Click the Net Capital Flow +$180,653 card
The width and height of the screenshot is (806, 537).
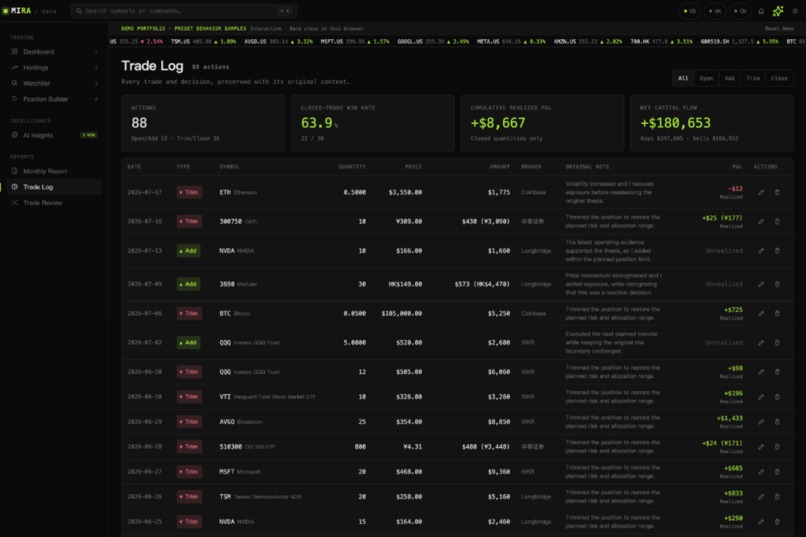[712, 123]
